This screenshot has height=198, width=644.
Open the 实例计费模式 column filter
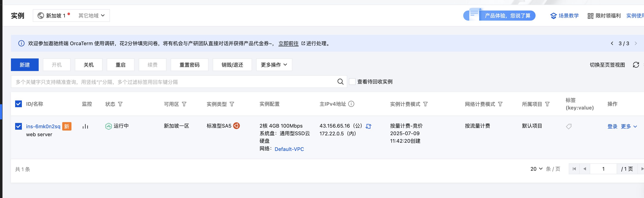click(x=425, y=104)
